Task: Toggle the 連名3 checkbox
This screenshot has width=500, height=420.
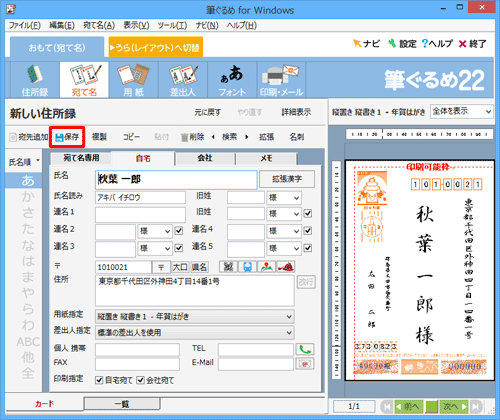Action: [x=179, y=248]
